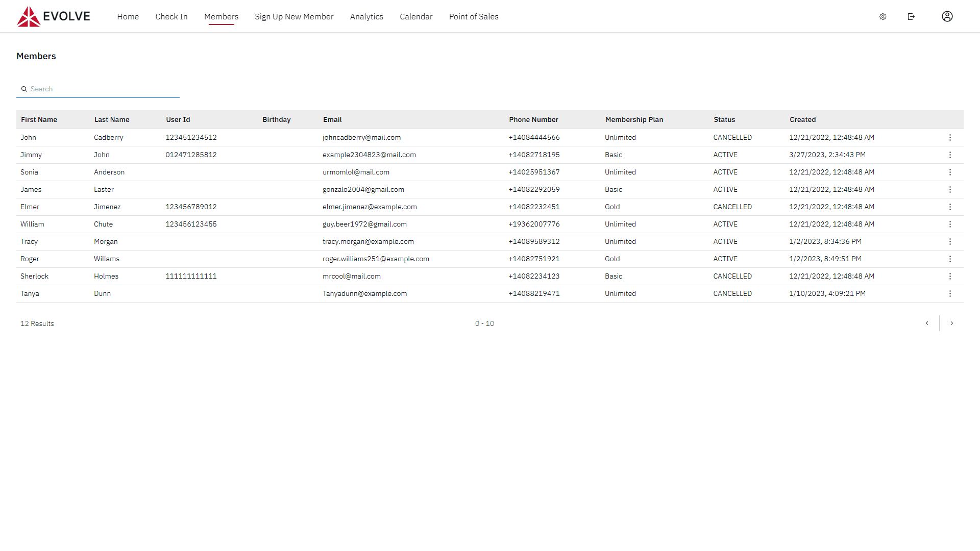This screenshot has height=551, width=980.
Task: Click the Members tab in navigation
Action: coord(221,16)
